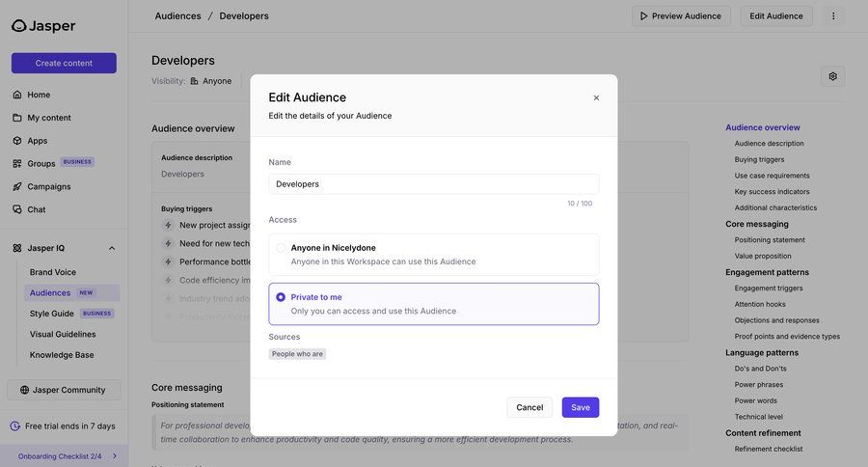The width and height of the screenshot is (868, 467).
Task: Click the People who are source tag
Action: point(297,354)
